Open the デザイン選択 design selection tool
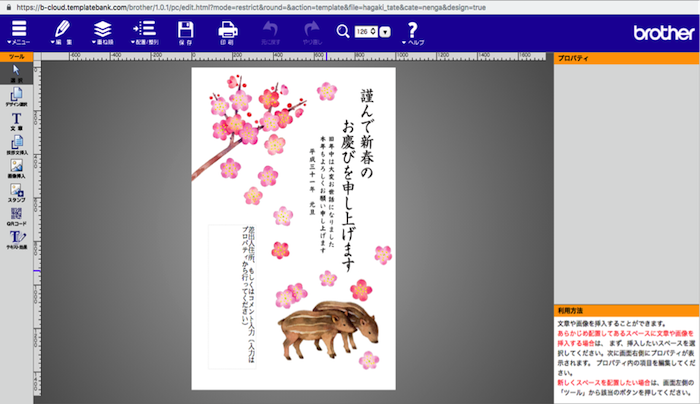 point(17,97)
